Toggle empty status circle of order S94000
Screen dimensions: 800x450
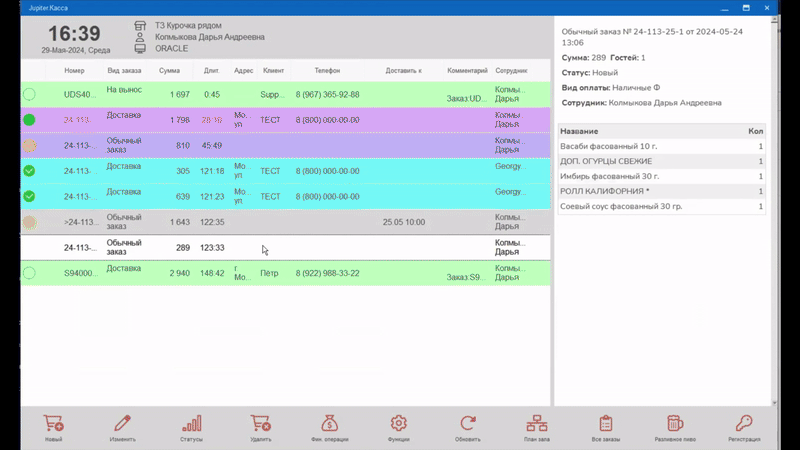30,273
